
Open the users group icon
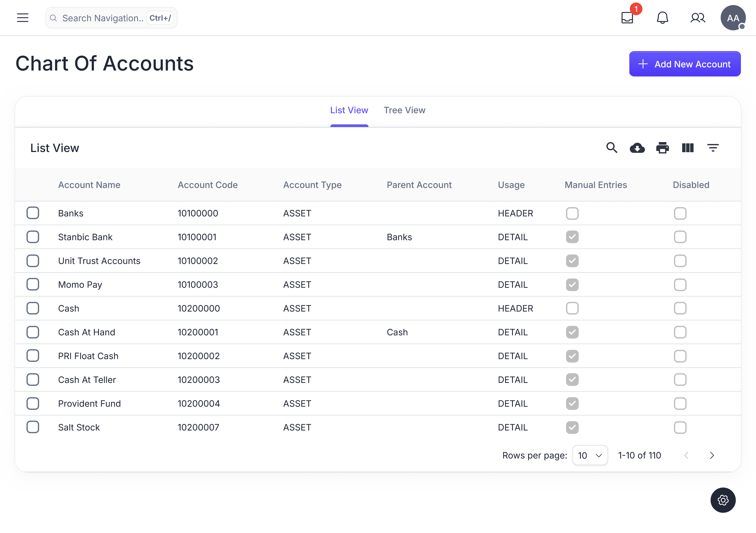pyautogui.click(x=698, y=18)
